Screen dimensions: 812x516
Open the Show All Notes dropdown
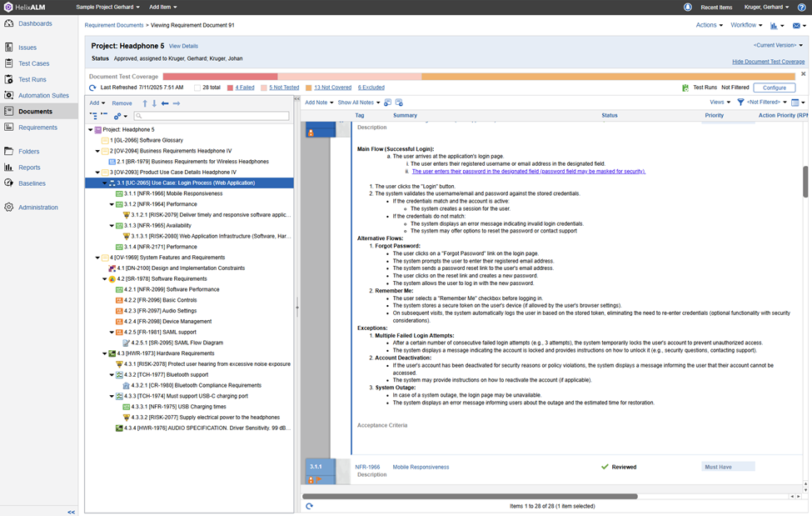(x=358, y=103)
